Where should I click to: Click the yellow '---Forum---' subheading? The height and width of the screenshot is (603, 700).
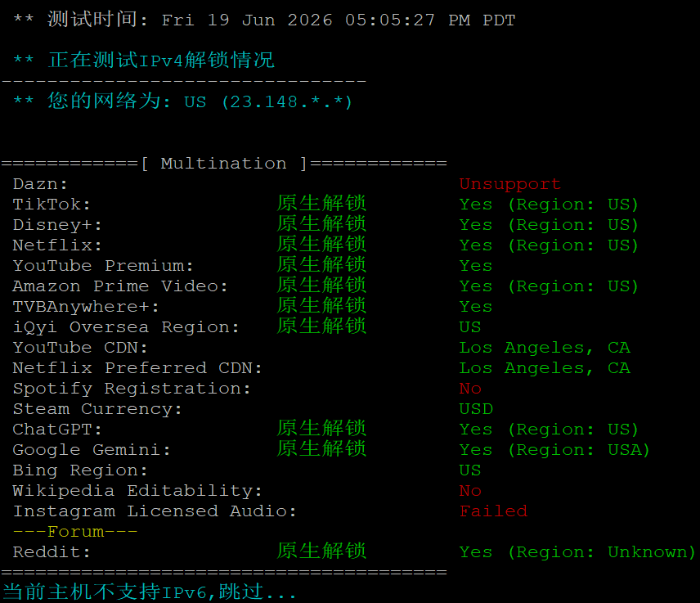click(x=75, y=532)
